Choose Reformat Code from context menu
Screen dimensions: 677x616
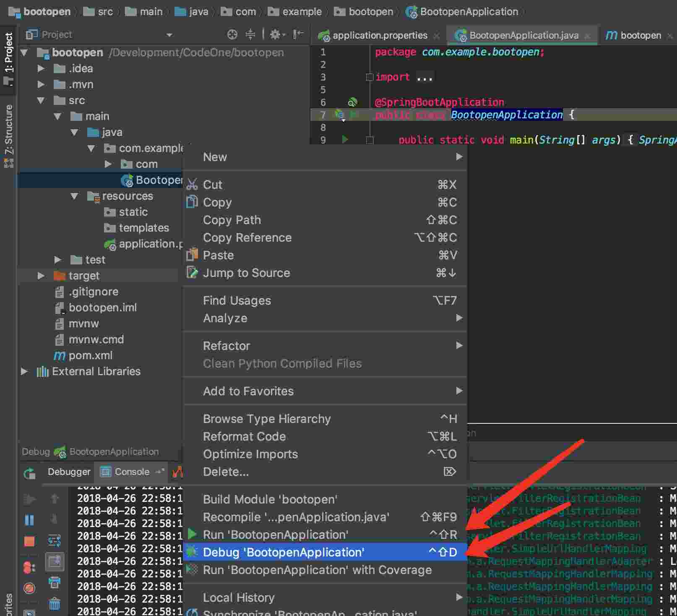tap(325, 436)
